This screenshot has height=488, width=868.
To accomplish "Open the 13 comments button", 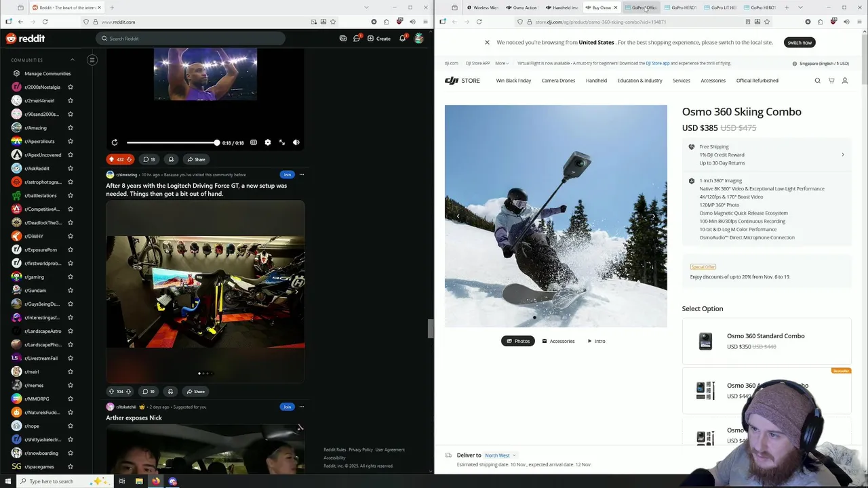I will [149, 159].
